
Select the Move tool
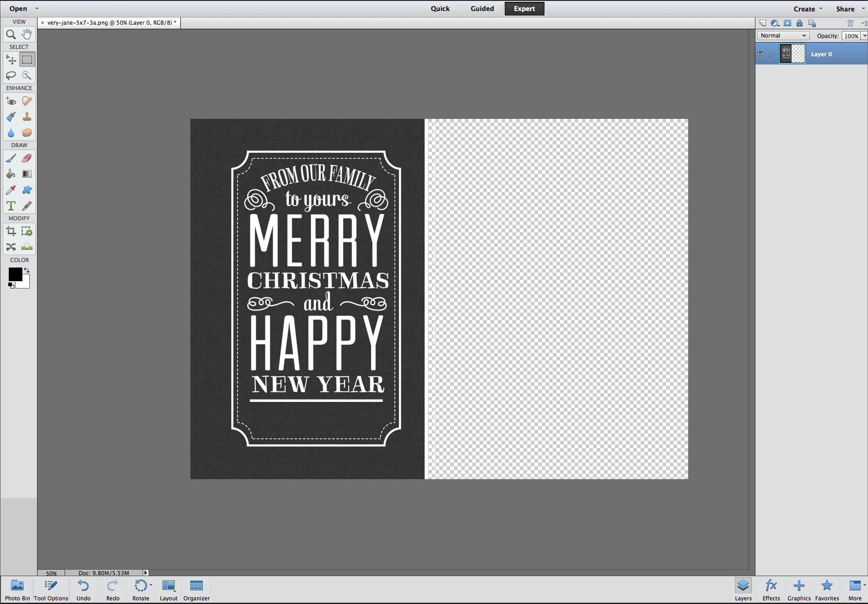click(x=11, y=59)
